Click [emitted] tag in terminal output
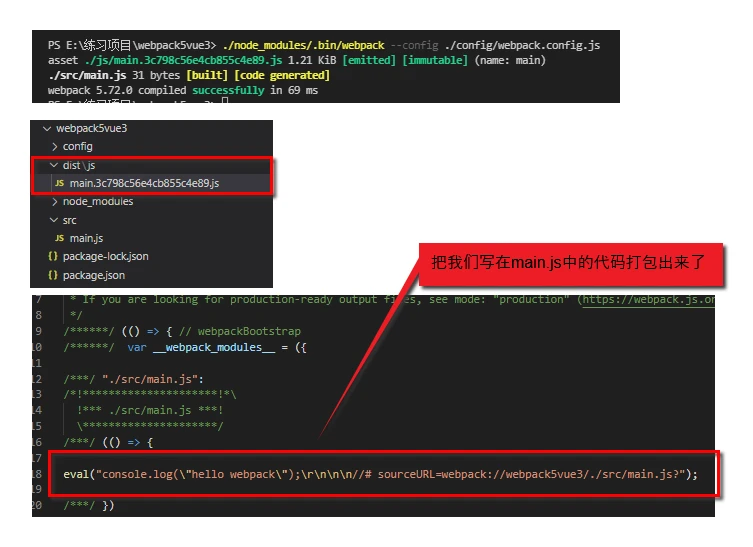Image resolution: width=753 pixels, height=547 pixels. [x=369, y=61]
